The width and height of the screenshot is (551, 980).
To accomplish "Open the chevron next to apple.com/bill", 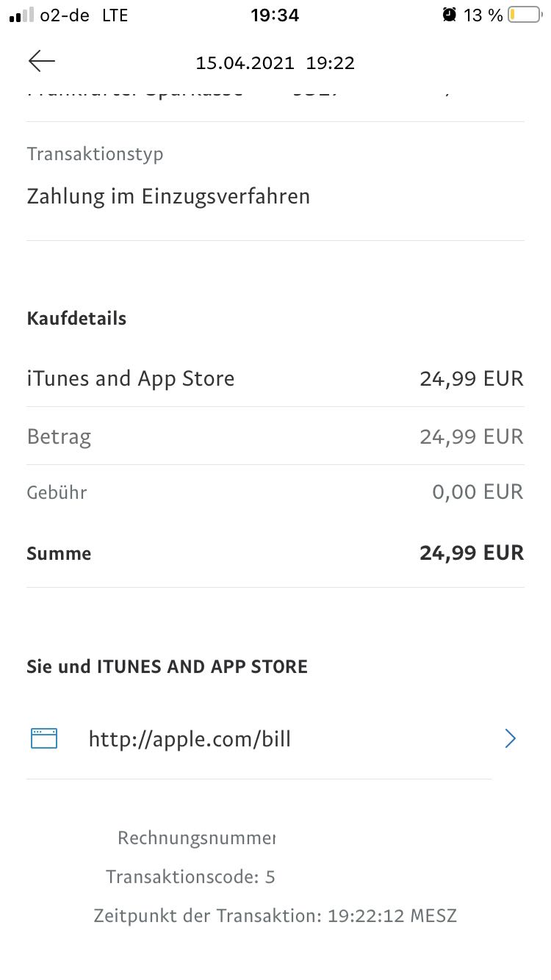I will [x=511, y=738].
